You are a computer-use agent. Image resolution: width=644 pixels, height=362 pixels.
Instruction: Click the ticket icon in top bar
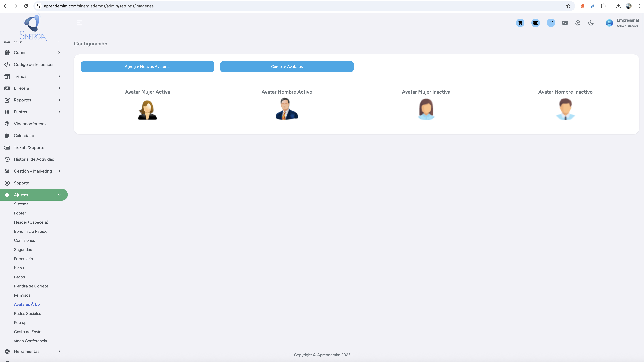pyautogui.click(x=535, y=23)
